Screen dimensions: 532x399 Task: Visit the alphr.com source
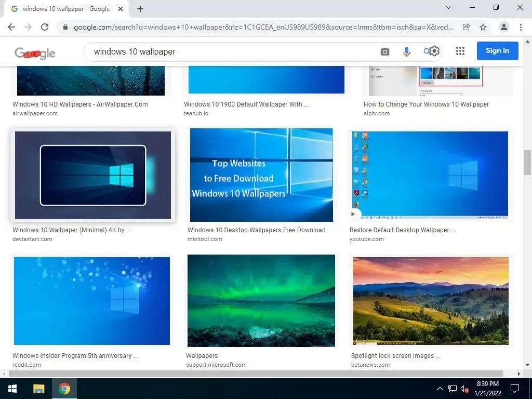(x=377, y=113)
